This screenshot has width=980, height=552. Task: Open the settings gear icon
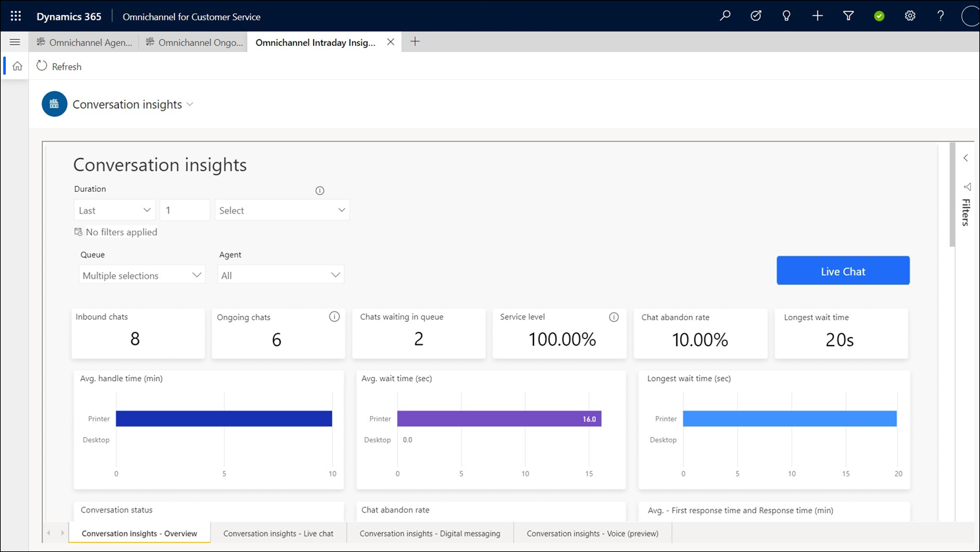910,16
